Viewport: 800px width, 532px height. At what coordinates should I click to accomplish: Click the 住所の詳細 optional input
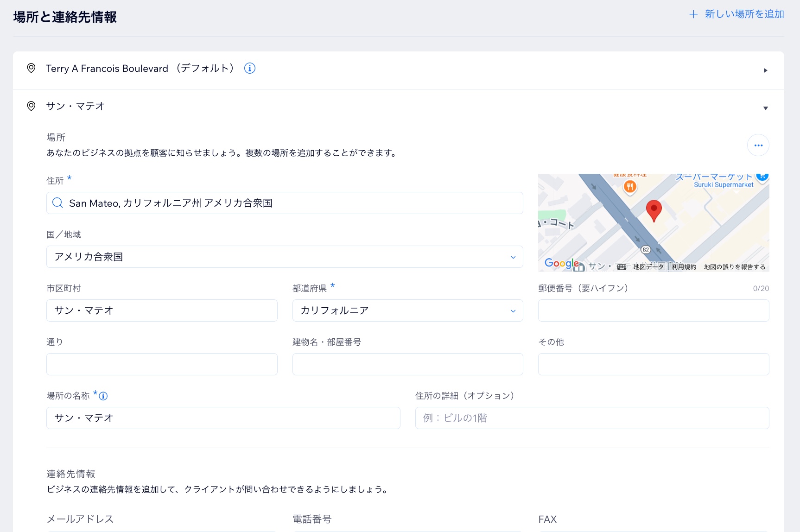[x=592, y=418]
